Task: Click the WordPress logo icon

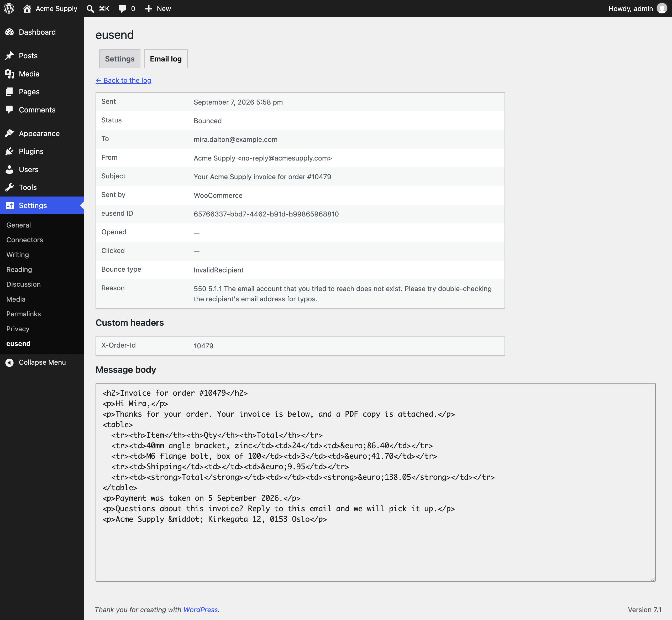Action: tap(9, 8)
